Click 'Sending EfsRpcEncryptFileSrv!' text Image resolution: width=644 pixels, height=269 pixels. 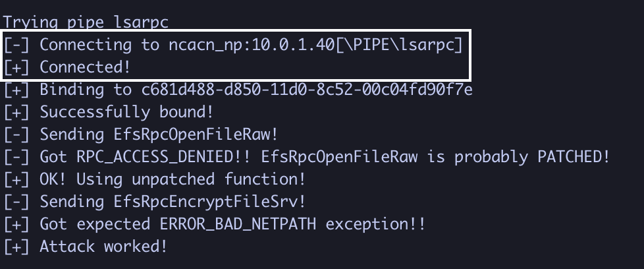click(x=173, y=202)
